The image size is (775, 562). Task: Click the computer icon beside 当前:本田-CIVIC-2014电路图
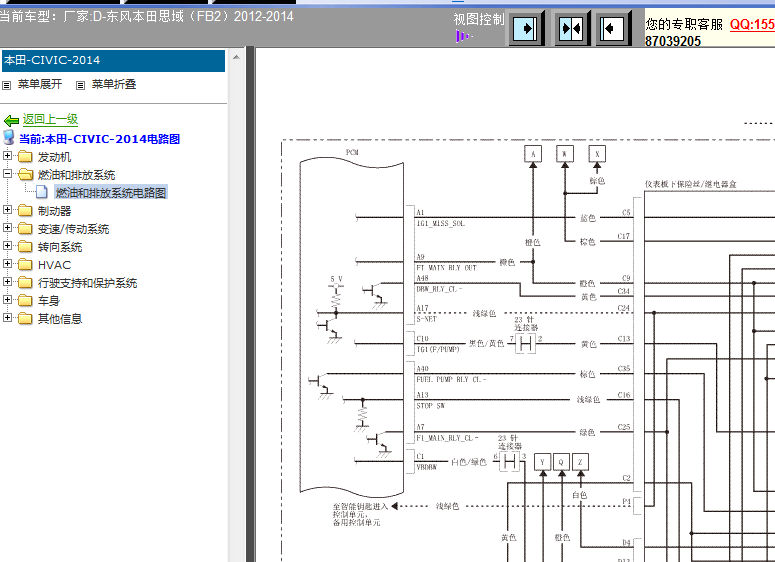(8, 137)
